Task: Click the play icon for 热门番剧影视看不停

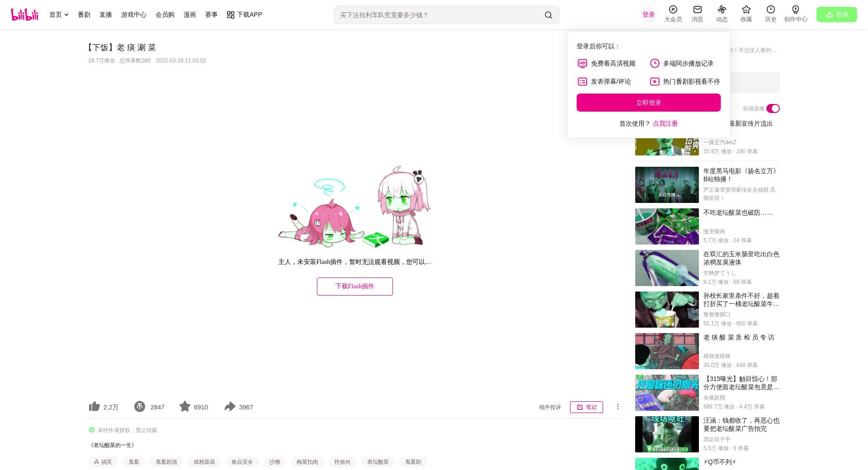Action: coord(655,81)
